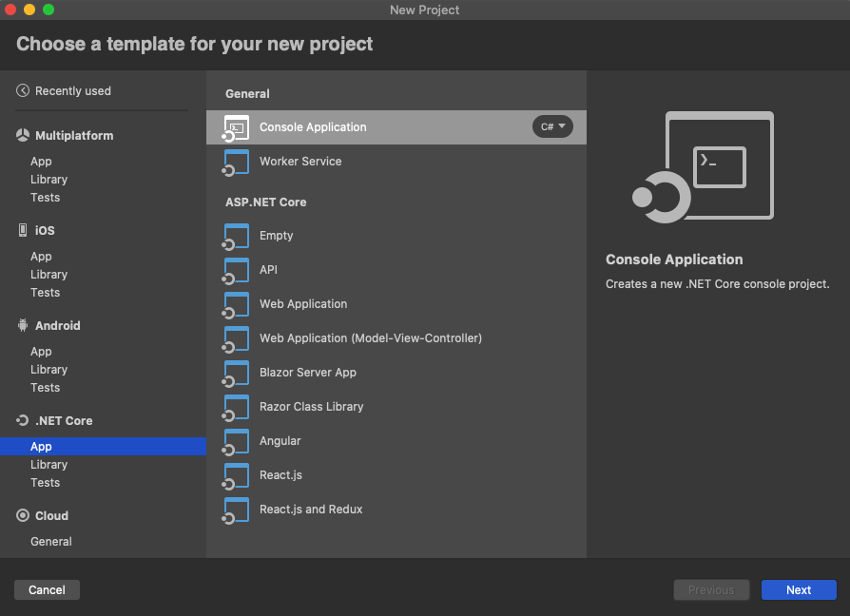Click the Multiplatform category heading
Viewport: 850px width, 616px height.
[x=74, y=135]
